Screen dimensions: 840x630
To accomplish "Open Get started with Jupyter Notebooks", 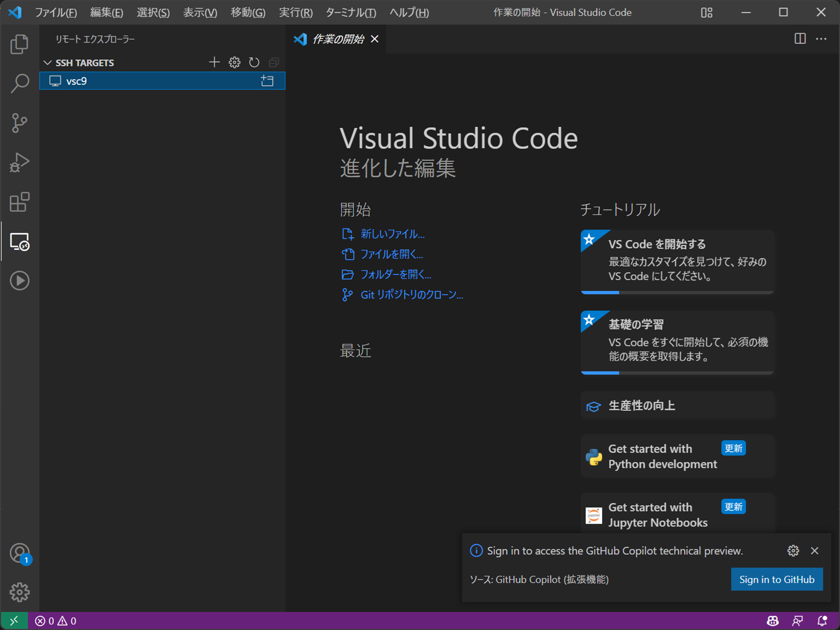I will [x=678, y=514].
